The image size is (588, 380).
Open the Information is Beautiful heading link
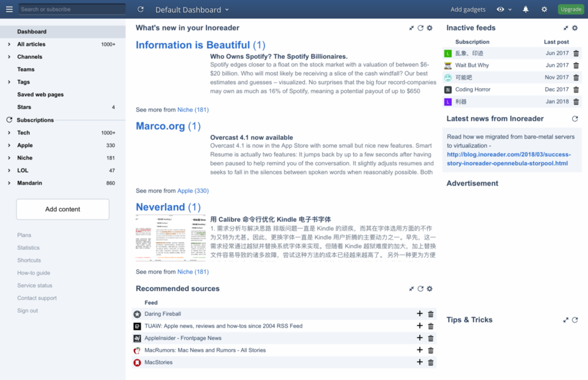(201, 45)
